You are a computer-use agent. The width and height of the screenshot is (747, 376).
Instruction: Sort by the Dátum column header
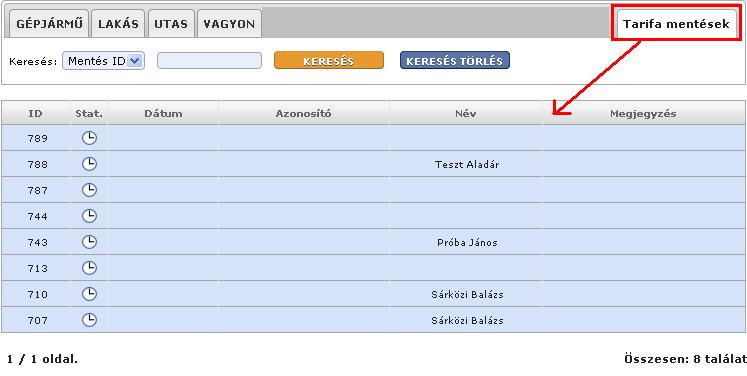coord(163,113)
